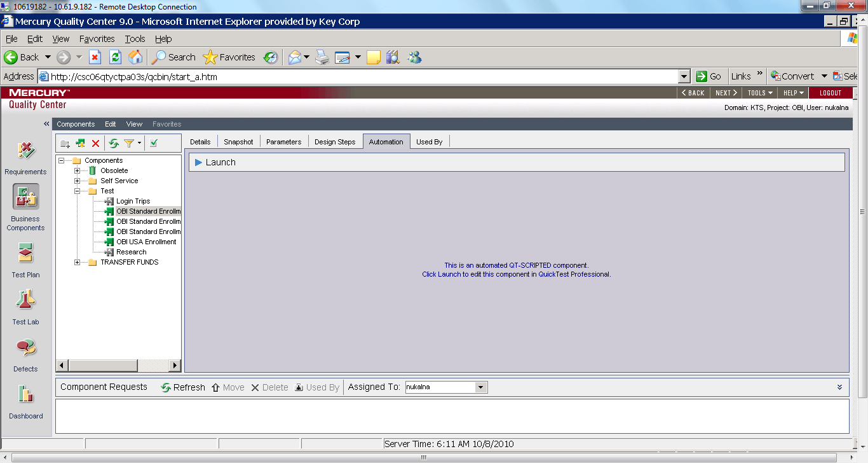
Task: Click the browser address bar URL field
Action: point(362,77)
